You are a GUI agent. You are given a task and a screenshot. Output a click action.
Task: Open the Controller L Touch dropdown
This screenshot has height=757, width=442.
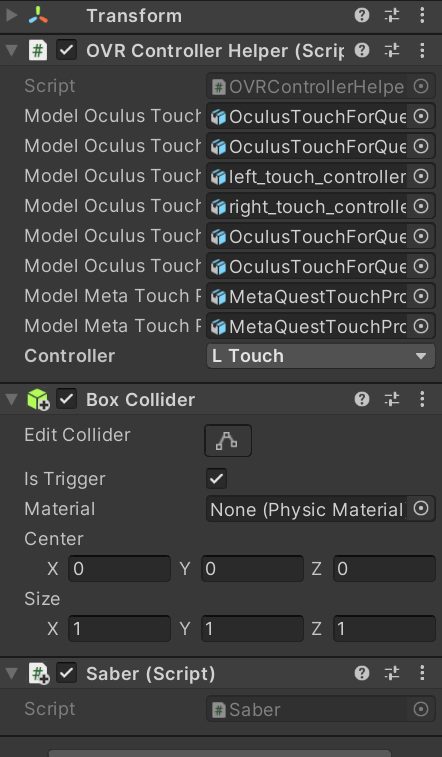321,356
